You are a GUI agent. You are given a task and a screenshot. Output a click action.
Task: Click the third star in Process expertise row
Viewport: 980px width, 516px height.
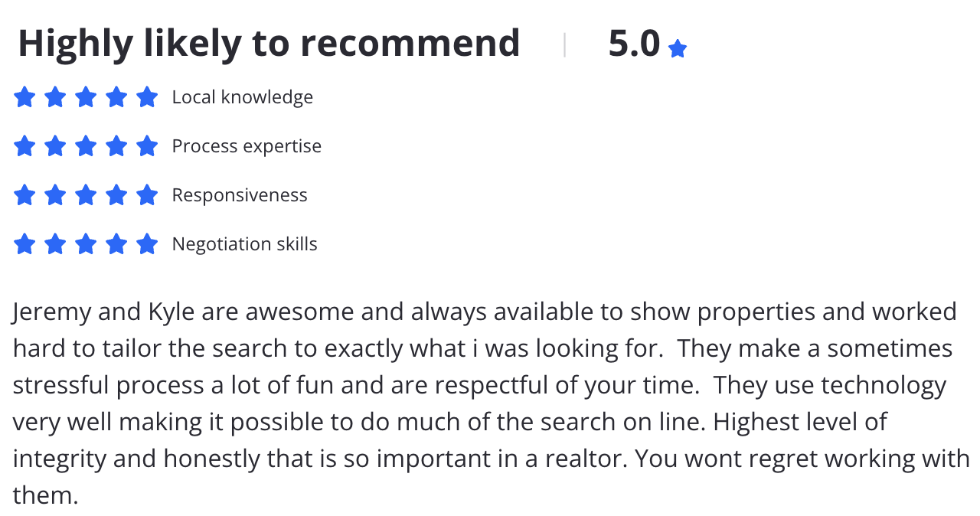click(86, 145)
